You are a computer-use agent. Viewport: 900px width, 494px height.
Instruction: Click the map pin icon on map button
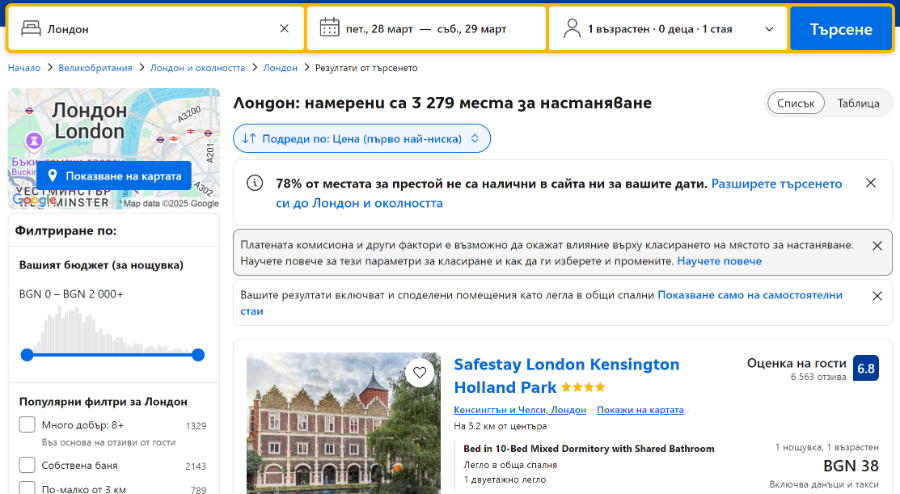click(x=52, y=176)
